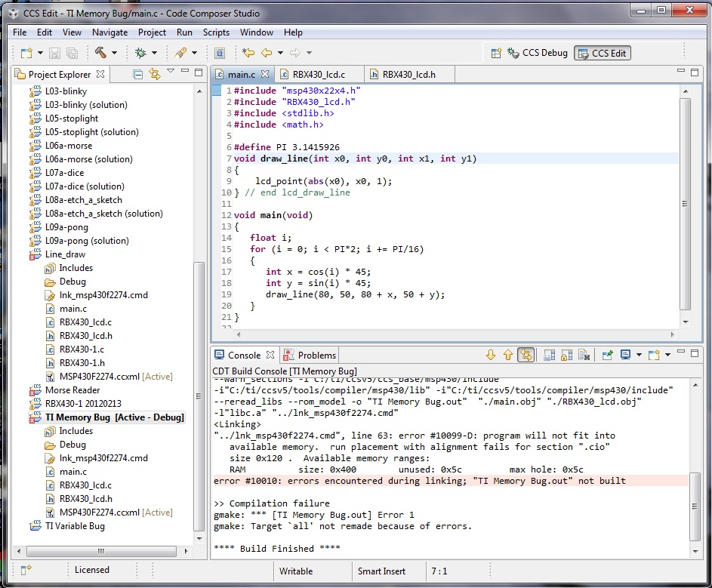712x588 pixels.
Task: Click Clear Console icon
Action: [584, 355]
